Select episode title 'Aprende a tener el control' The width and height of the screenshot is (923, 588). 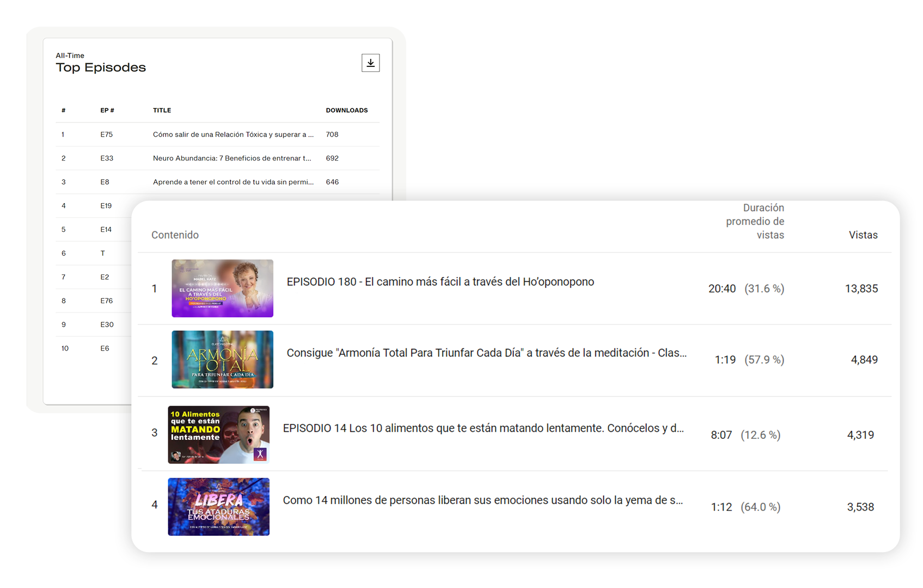[x=233, y=182]
